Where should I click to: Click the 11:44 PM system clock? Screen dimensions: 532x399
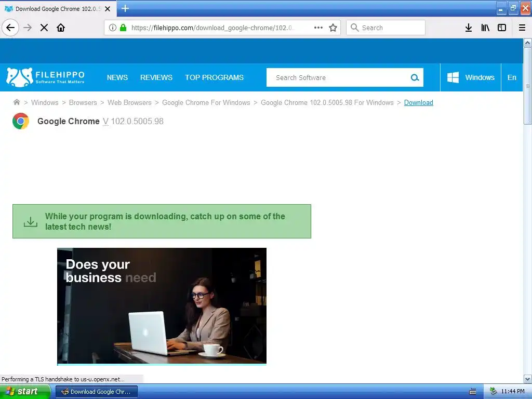click(513, 392)
